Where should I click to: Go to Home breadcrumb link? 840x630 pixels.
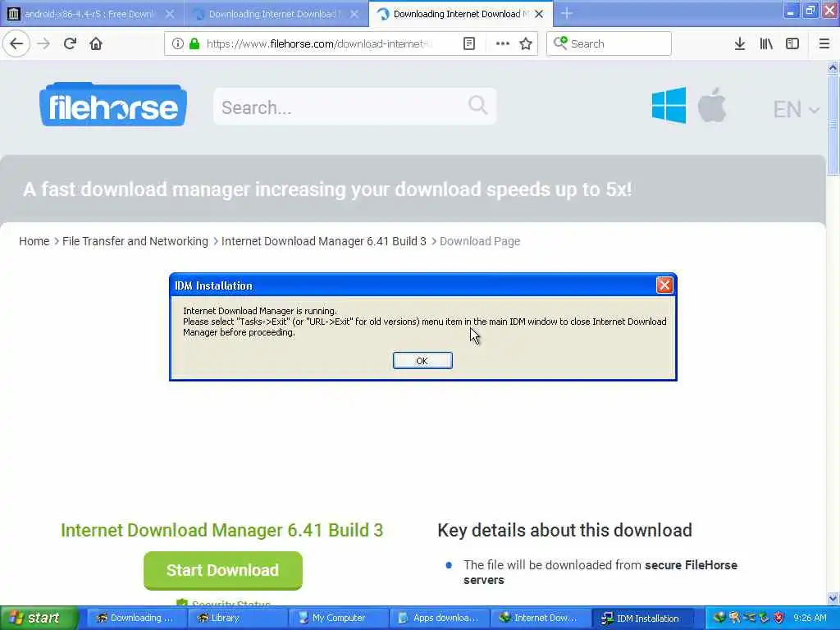pyautogui.click(x=34, y=241)
